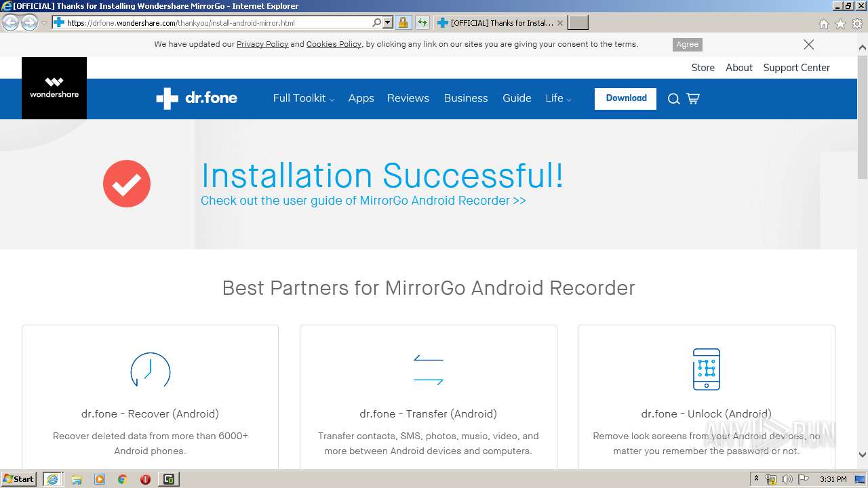Click the red checkmark success icon
This screenshot has height=488, width=868.
click(x=127, y=184)
